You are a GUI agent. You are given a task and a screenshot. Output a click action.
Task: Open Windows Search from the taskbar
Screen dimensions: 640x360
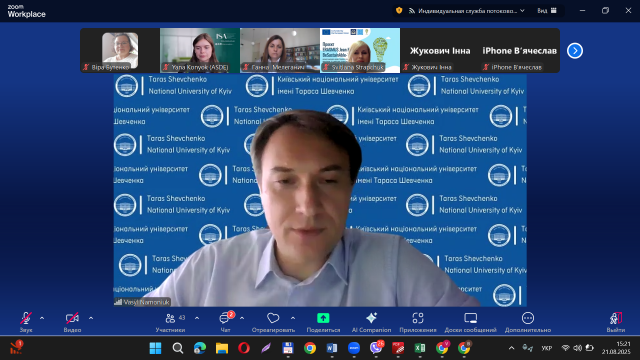tap(178, 348)
